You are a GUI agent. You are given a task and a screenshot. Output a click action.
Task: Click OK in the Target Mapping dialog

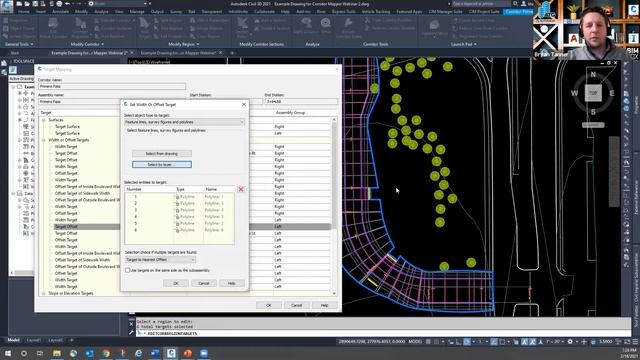click(269, 305)
